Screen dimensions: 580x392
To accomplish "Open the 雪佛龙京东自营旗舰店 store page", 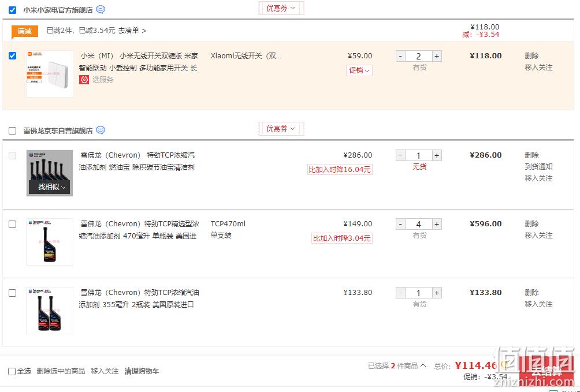I will click(x=58, y=130).
